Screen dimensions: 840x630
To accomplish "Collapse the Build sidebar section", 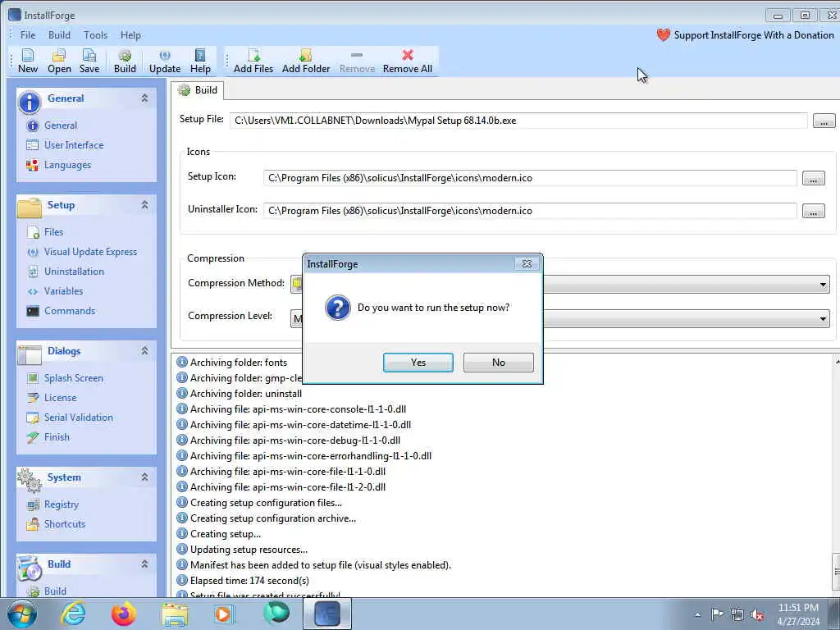I will click(144, 564).
